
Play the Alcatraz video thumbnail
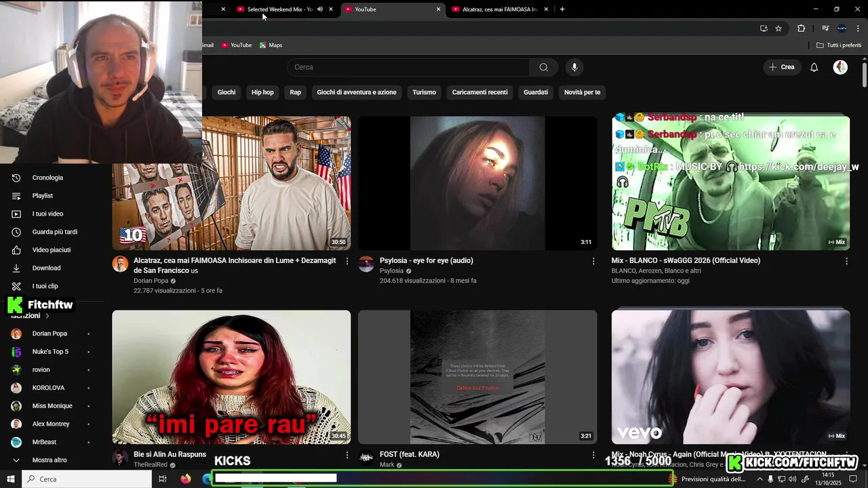point(231,183)
